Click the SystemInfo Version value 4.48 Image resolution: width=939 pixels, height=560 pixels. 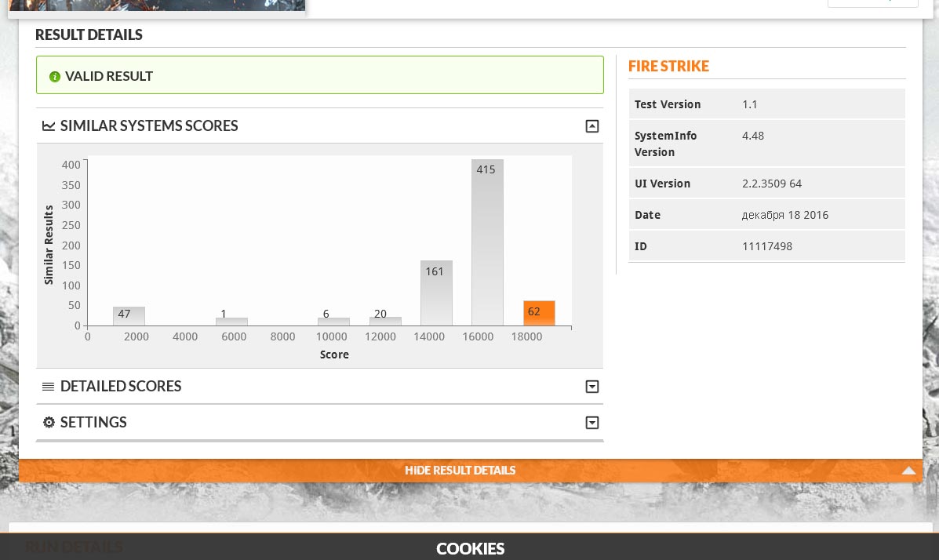[753, 136]
